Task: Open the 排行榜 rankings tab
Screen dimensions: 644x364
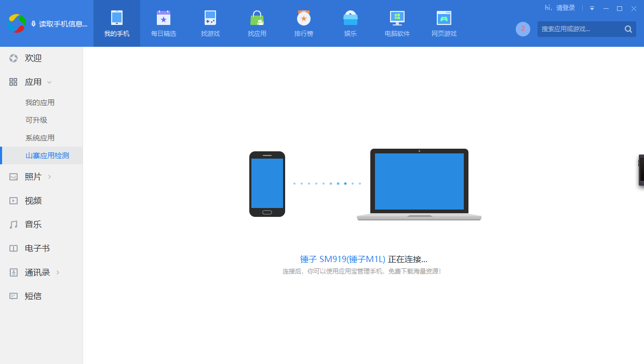Action: (304, 23)
